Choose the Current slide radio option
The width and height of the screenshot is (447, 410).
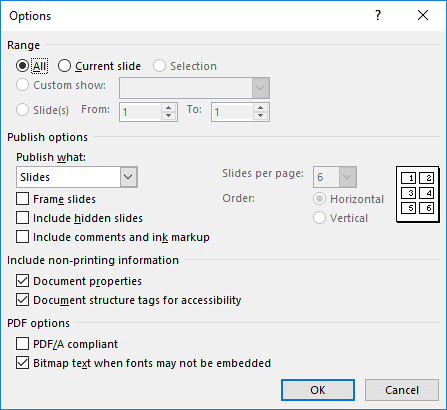pyautogui.click(x=64, y=66)
